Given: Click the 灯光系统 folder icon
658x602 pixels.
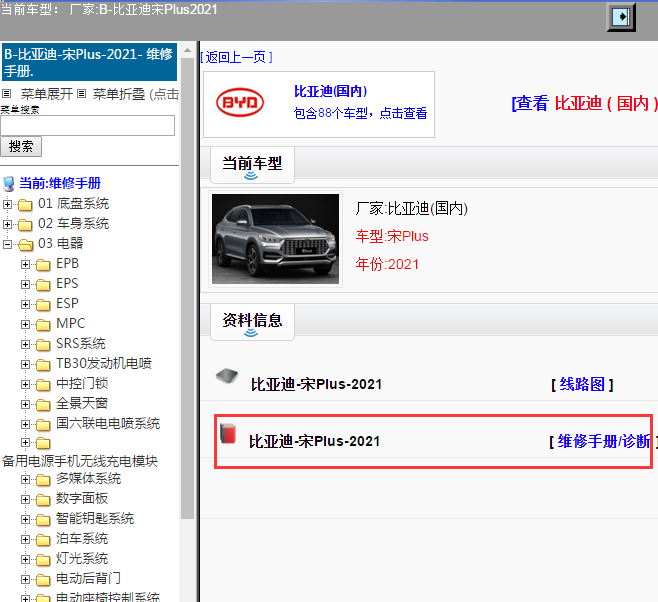Looking at the screenshot, I should (x=43, y=560).
